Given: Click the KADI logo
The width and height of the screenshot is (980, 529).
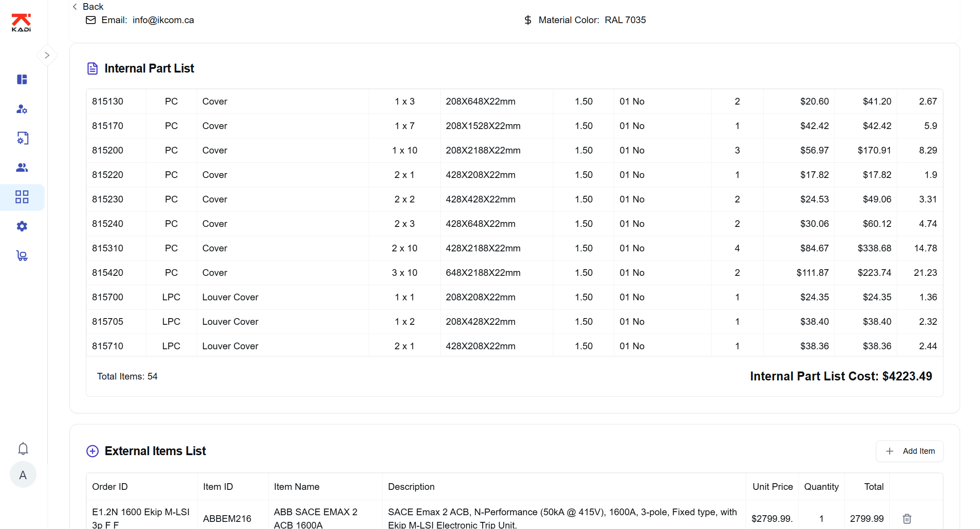Looking at the screenshot, I should pyautogui.click(x=21, y=23).
